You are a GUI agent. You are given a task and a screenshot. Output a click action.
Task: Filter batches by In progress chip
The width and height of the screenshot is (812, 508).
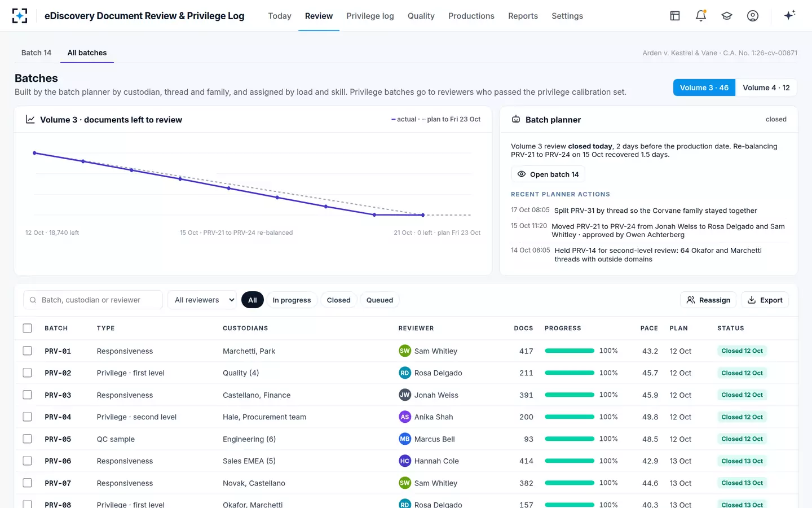coord(292,300)
